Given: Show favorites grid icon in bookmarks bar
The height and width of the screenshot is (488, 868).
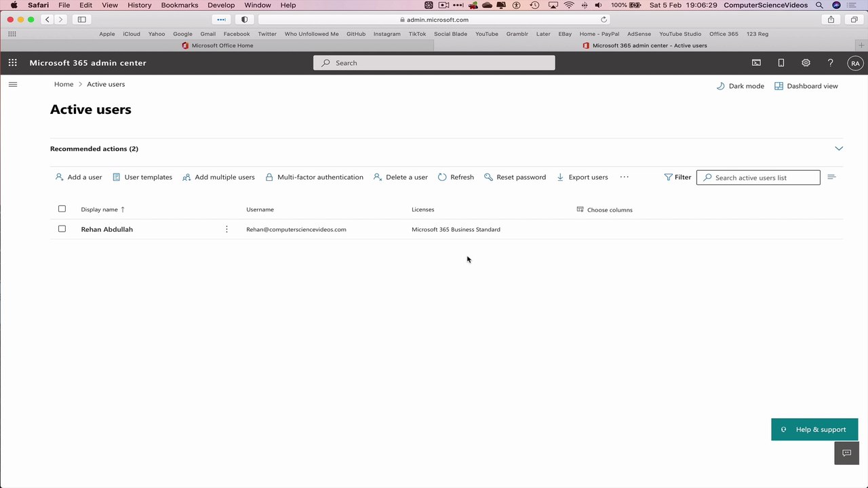Looking at the screenshot, I should 12,34.
